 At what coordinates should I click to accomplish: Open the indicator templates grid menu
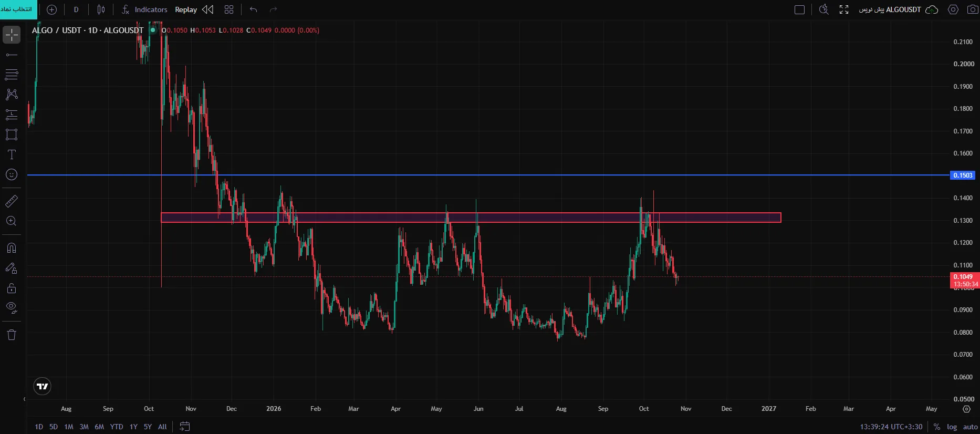pos(228,9)
